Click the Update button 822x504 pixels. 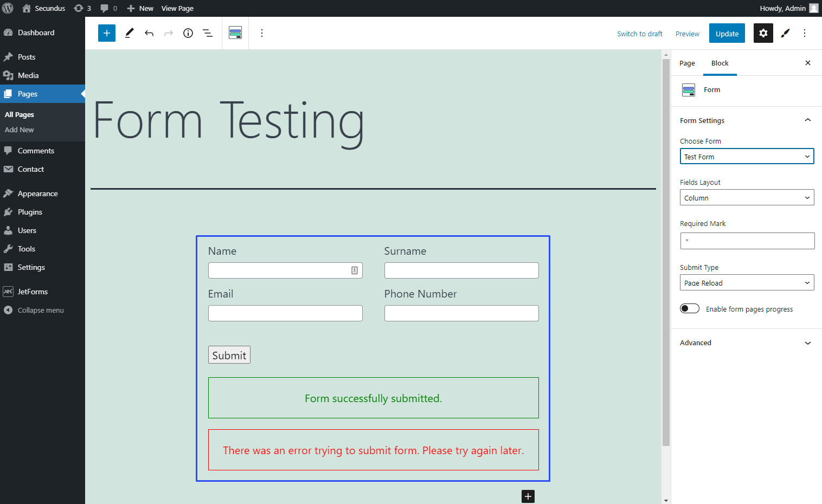[x=727, y=33]
